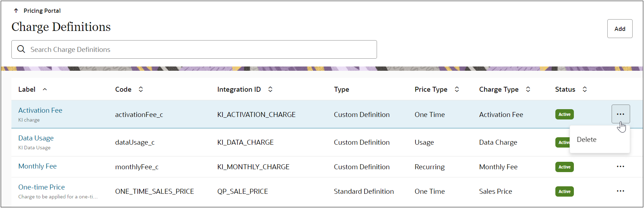Screen dimensions: 644x208
Task: Sort the Status column
Action: 585,89
